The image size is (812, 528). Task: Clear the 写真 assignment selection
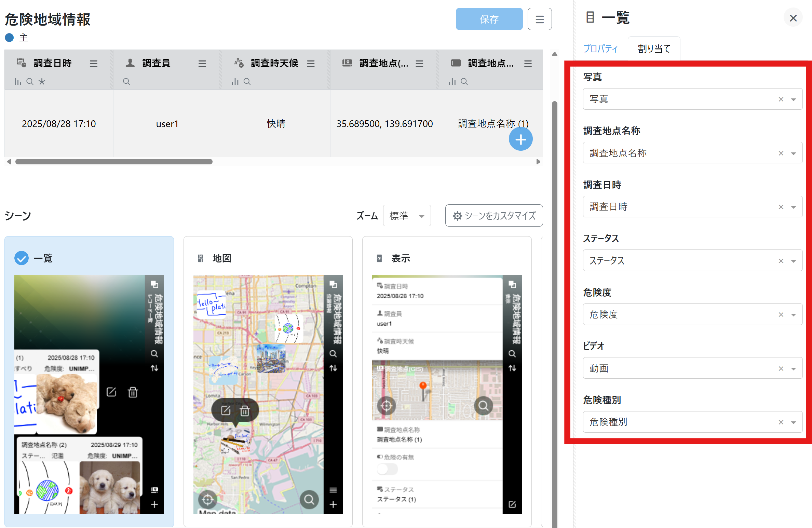coord(781,99)
